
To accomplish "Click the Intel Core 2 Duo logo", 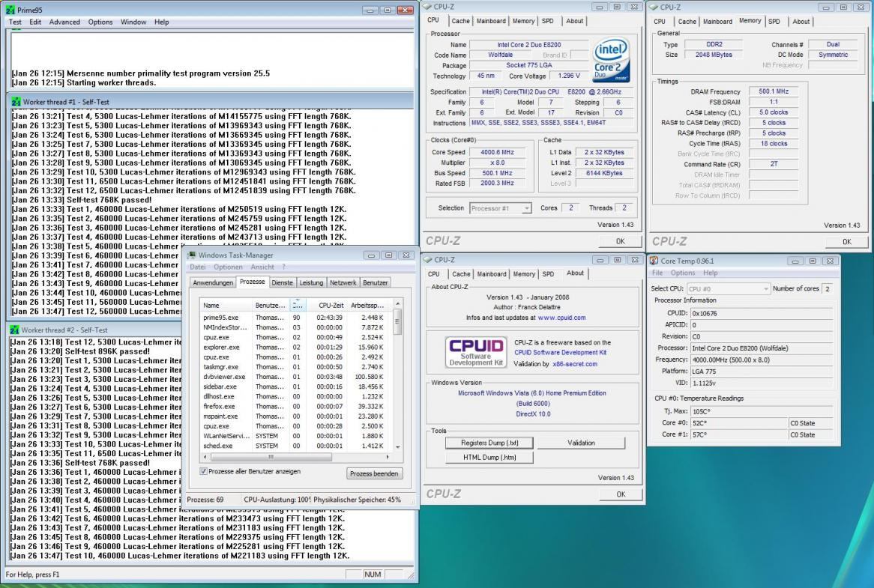I will point(612,60).
